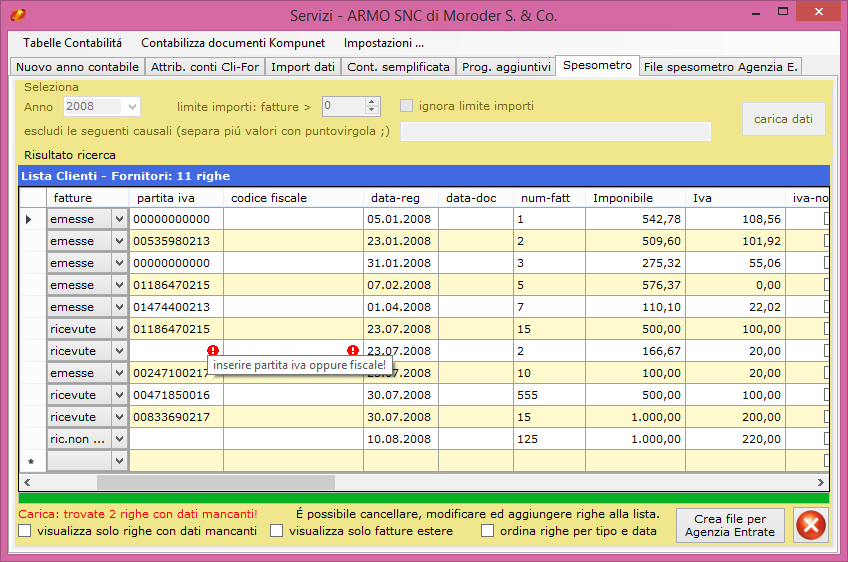Click the asterisk new-row header in the grid

[31, 461]
